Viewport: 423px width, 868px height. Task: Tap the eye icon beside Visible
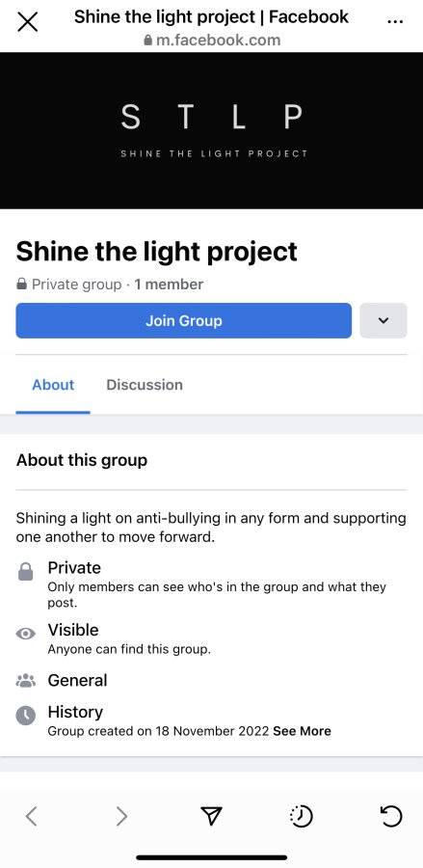25,635
